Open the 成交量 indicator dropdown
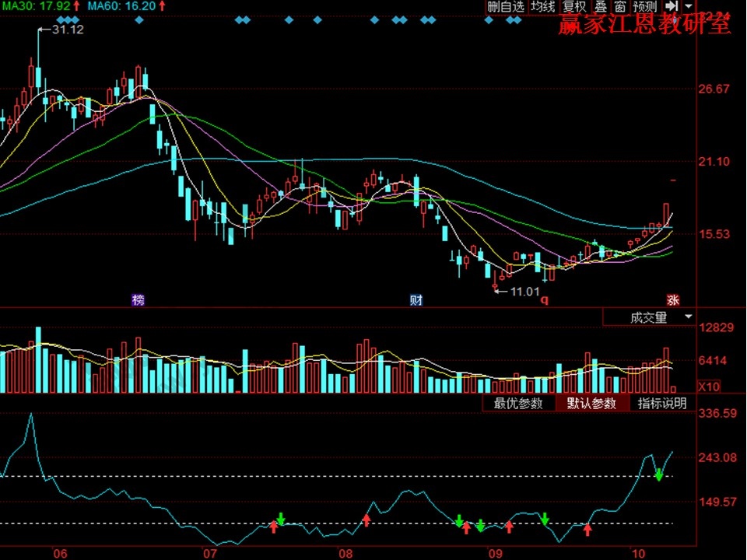This screenshot has width=747, height=560. (649, 317)
